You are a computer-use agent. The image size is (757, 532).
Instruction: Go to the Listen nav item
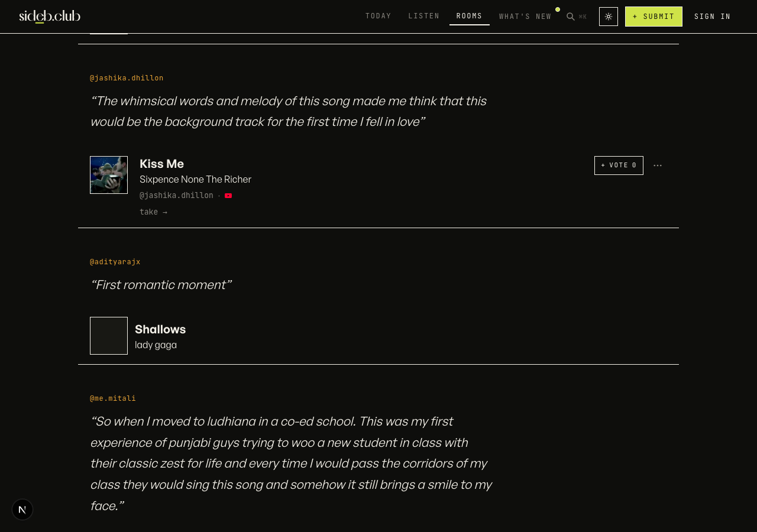pos(424,16)
